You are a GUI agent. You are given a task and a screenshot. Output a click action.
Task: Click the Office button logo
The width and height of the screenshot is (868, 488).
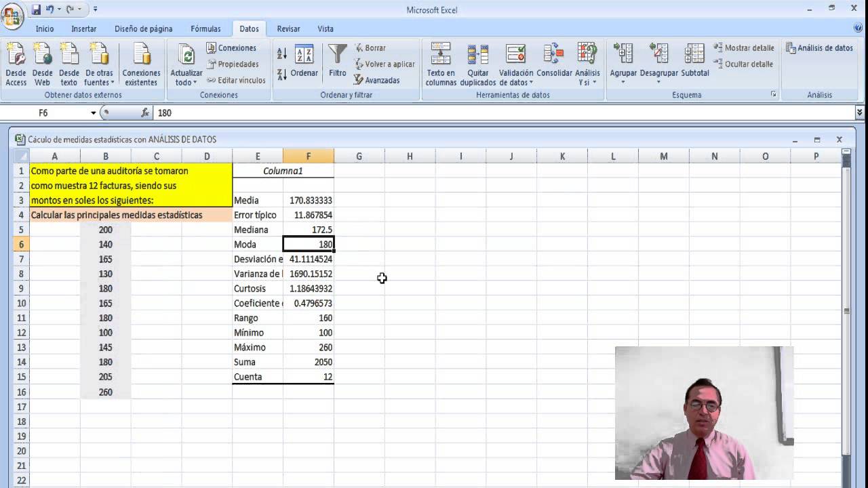click(x=13, y=15)
